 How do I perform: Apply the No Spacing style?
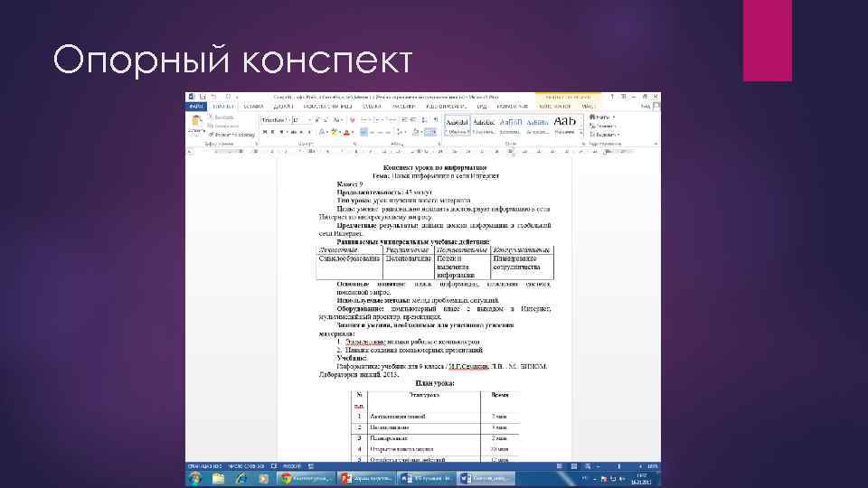click(484, 126)
